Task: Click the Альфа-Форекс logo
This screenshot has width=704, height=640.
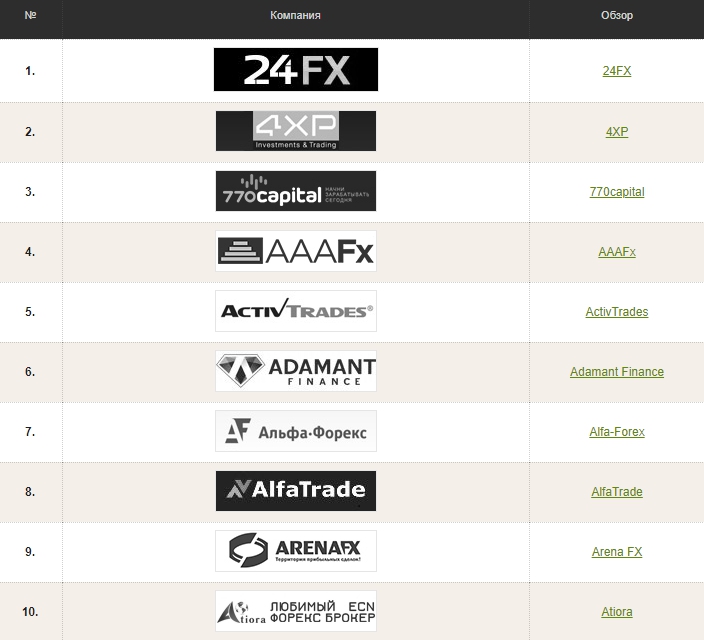Action: pos(296,431)
